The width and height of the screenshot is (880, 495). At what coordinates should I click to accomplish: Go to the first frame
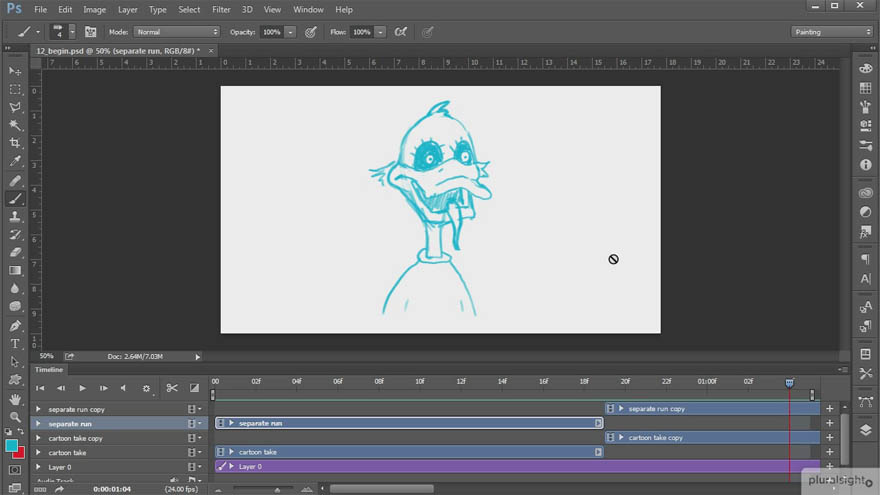[40, 388]
